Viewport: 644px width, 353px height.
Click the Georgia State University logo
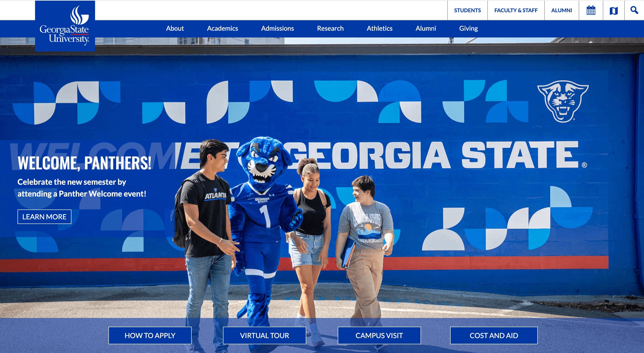coord(65,26)
